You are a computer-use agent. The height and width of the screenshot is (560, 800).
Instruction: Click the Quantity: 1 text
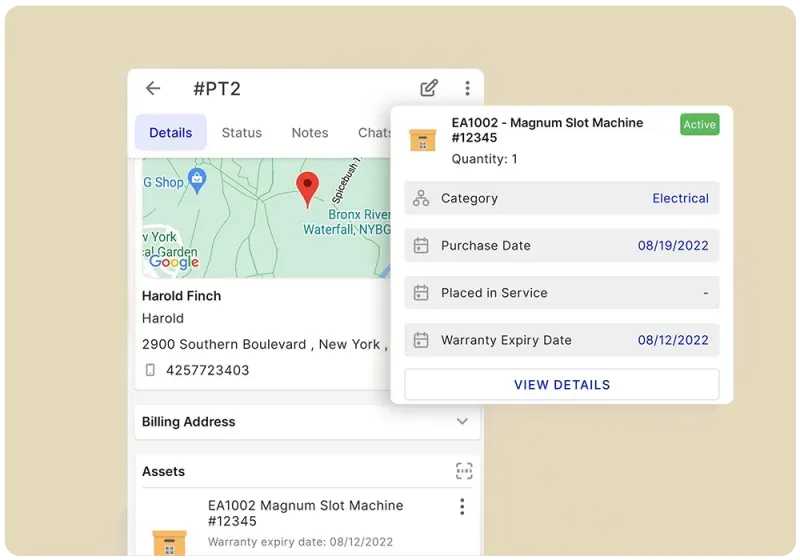tap(484, 159)
